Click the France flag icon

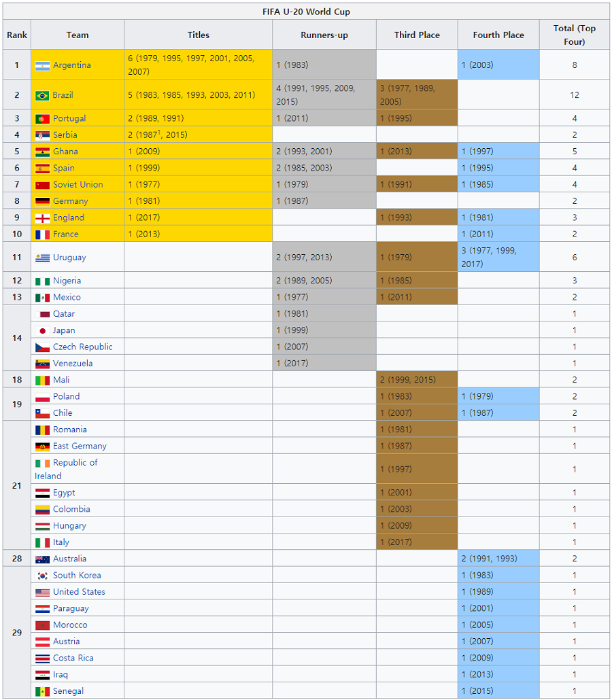42,234
